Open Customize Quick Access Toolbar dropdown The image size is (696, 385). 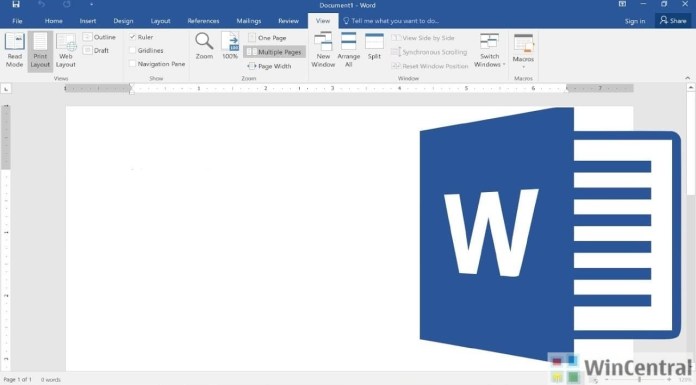91,5
